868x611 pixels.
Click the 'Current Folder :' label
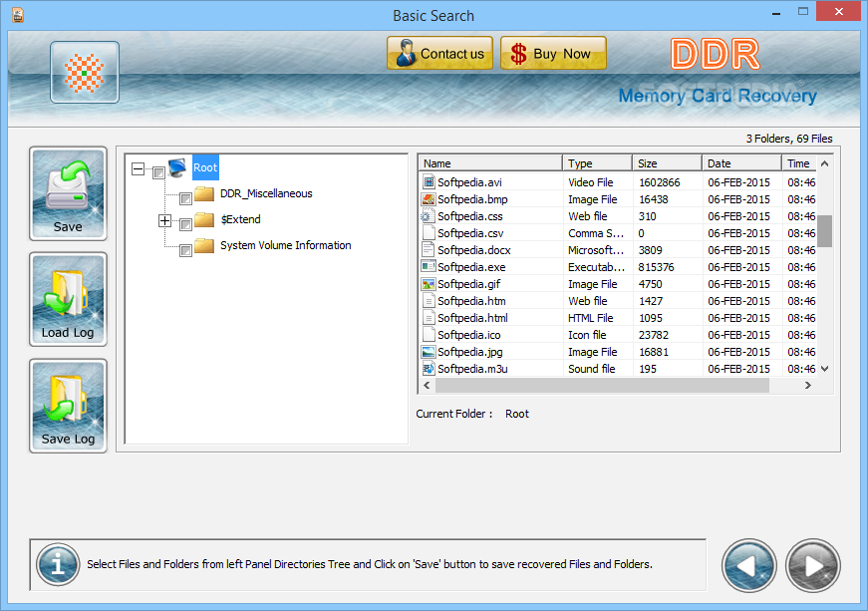coord(453,414)
